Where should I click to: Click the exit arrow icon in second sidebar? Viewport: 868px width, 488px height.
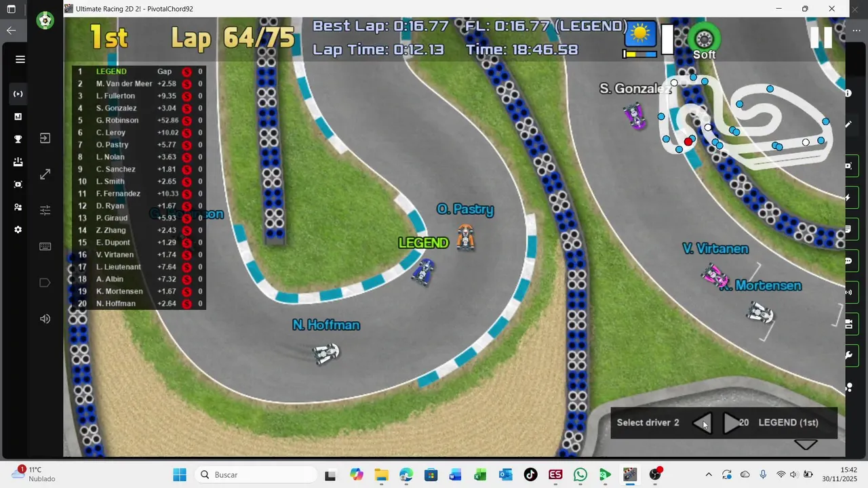tap(45, 138)
